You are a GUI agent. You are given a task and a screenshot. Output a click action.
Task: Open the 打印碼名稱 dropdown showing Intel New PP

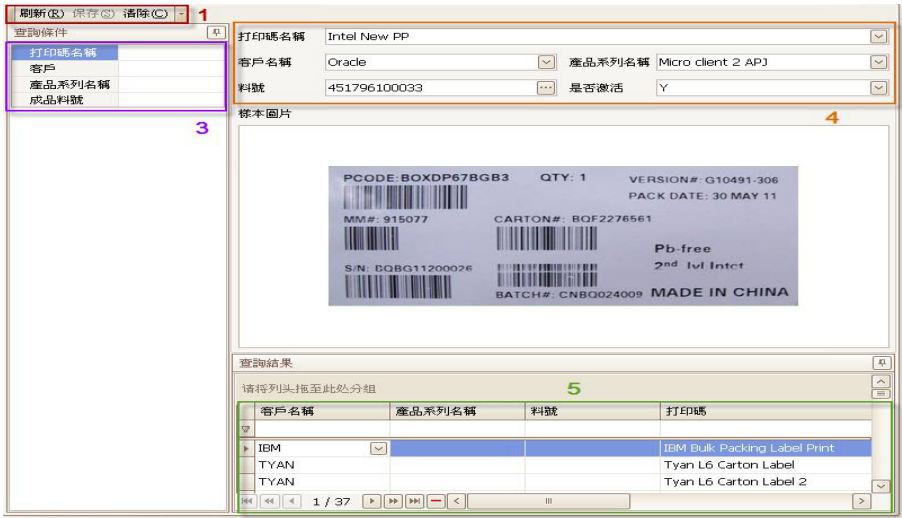pos(878,37)
